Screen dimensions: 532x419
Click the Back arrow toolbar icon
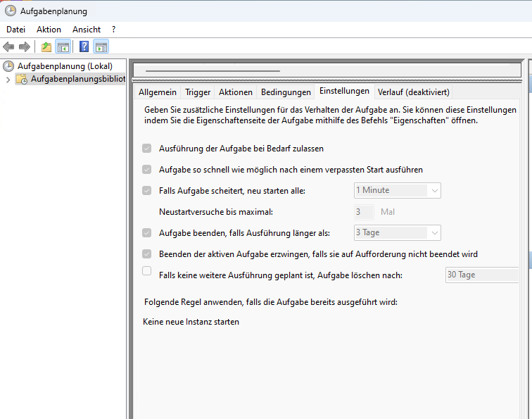pyautogui.click(x=8, y=46)
